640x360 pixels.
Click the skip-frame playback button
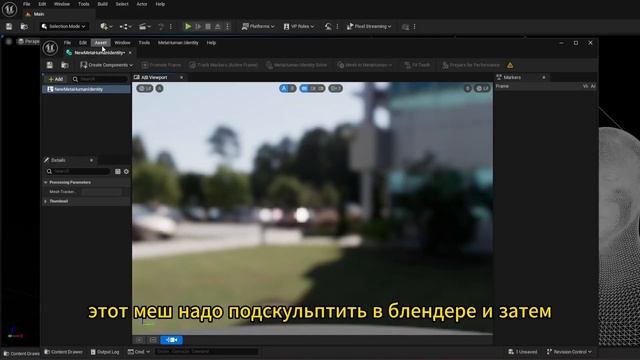click(198, 27)
